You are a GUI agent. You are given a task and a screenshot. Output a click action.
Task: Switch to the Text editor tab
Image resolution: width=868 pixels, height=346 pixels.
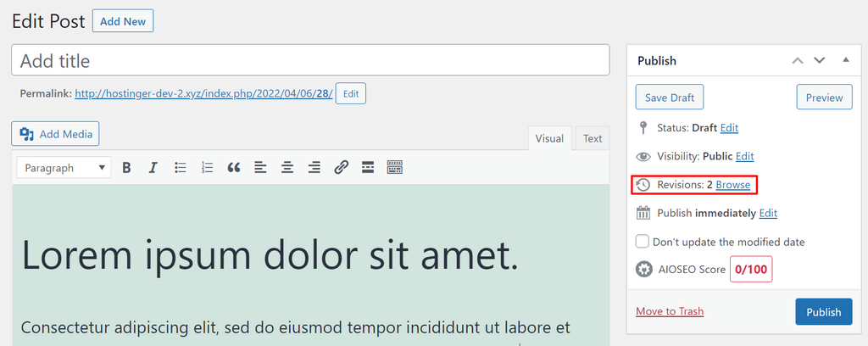593,139
